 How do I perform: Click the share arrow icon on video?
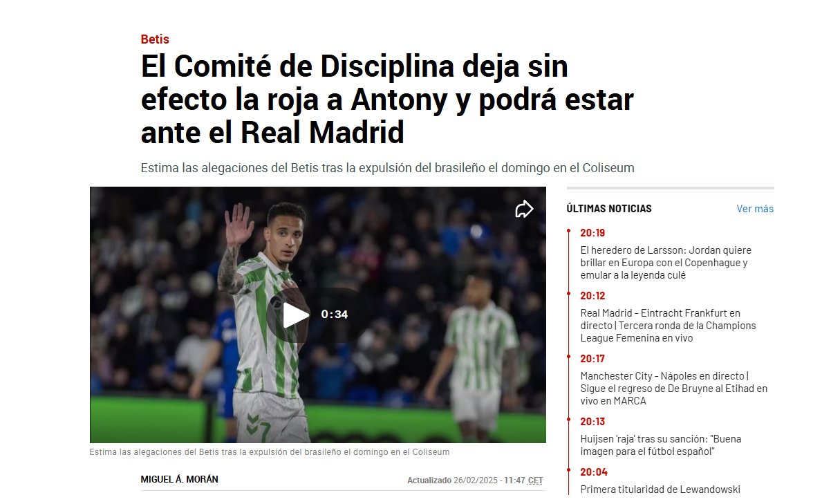tap(524, 209)
